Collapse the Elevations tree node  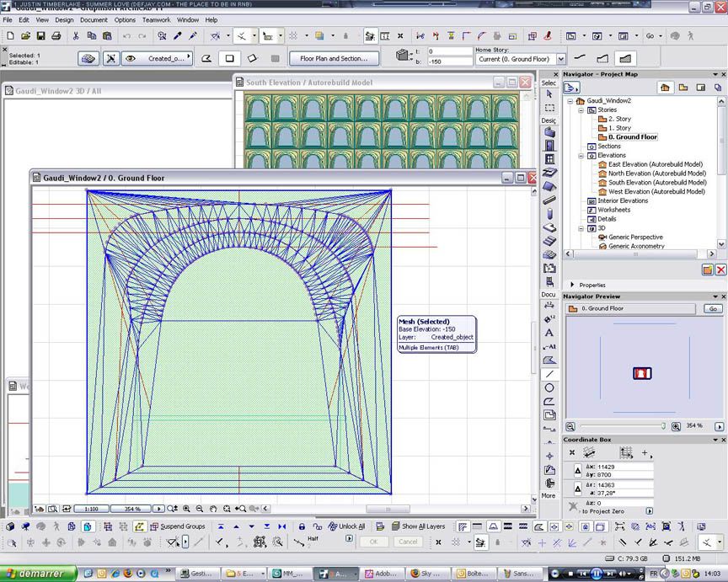click(580, 155)
